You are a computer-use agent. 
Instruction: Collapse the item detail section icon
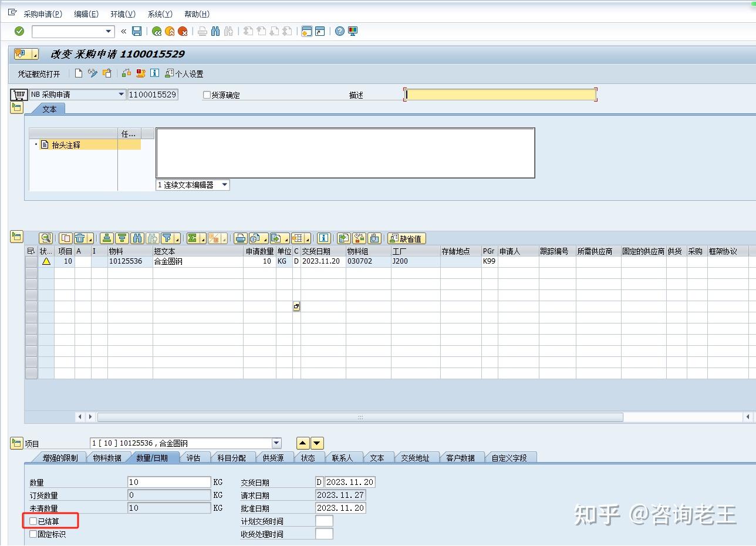pos(16,443)
